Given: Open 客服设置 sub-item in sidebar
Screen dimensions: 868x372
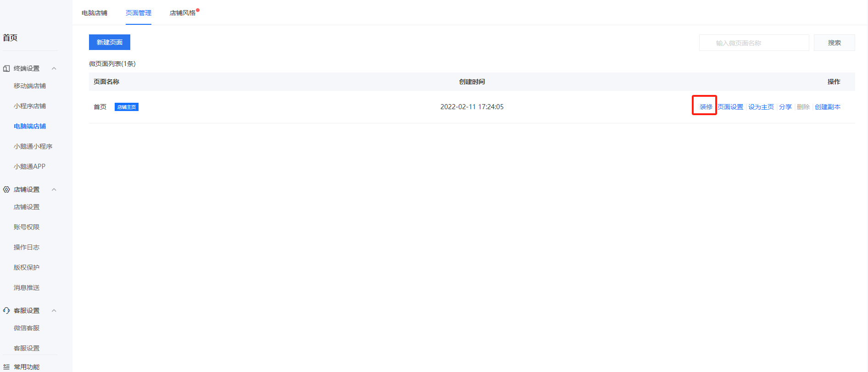Looking at the screenshot, I should (27, 348).
